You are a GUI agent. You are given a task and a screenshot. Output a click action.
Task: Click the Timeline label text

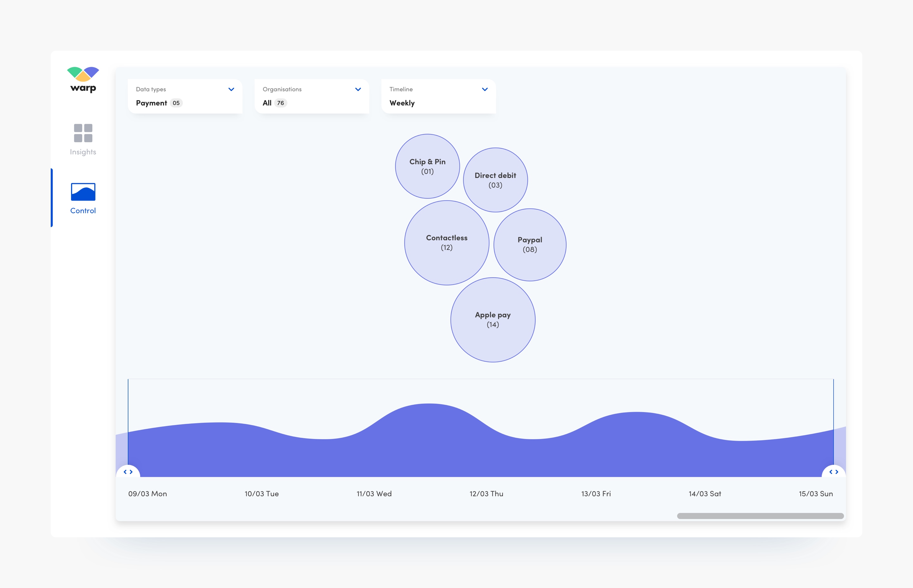pos(401,89)
